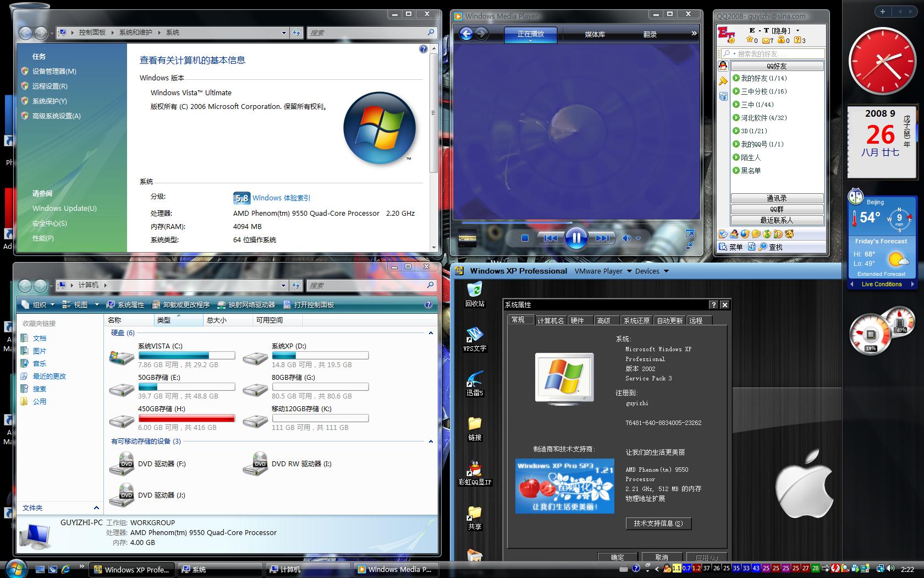Open QQ 通讯录 panel button
924x578 pixels.
(x=777, y=198)
